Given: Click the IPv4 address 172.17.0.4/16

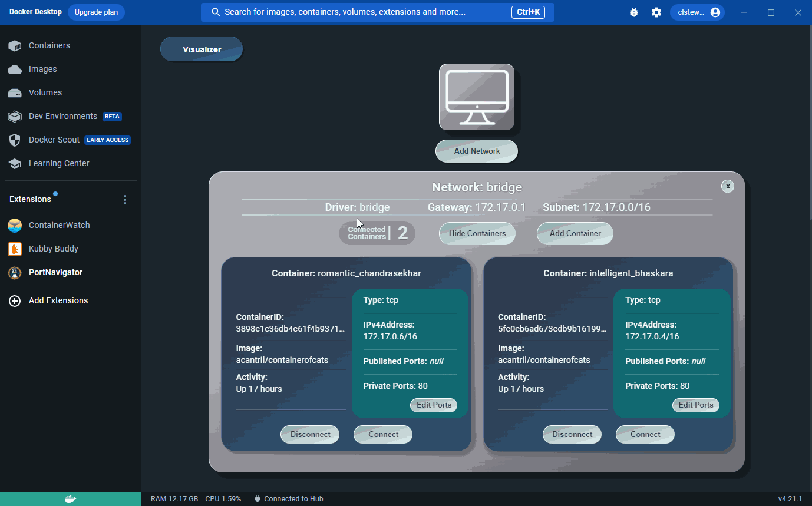Looking at the screenshot, I should 652,337.
